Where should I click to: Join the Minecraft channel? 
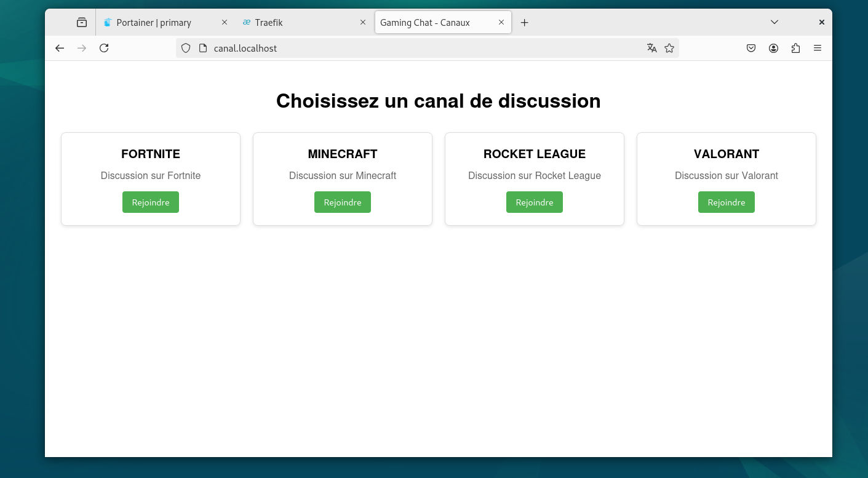(343, 202)
